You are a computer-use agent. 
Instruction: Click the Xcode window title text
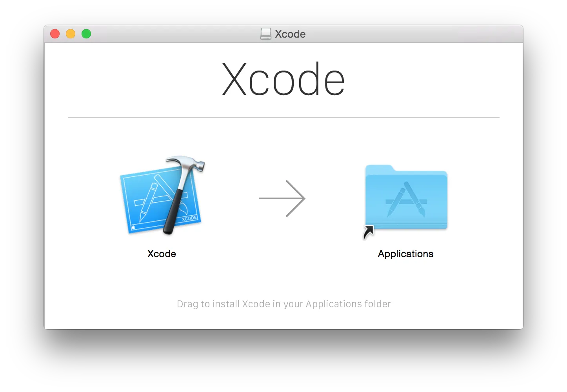coord(290,34)
